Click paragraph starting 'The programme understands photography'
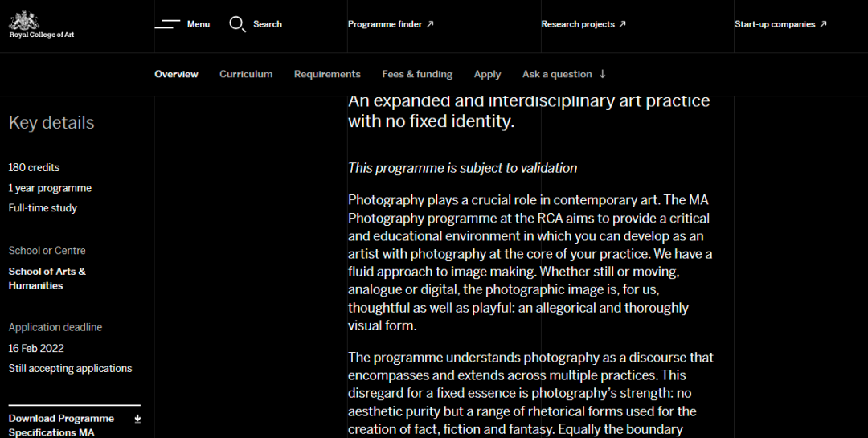 [x=530, y=394]
